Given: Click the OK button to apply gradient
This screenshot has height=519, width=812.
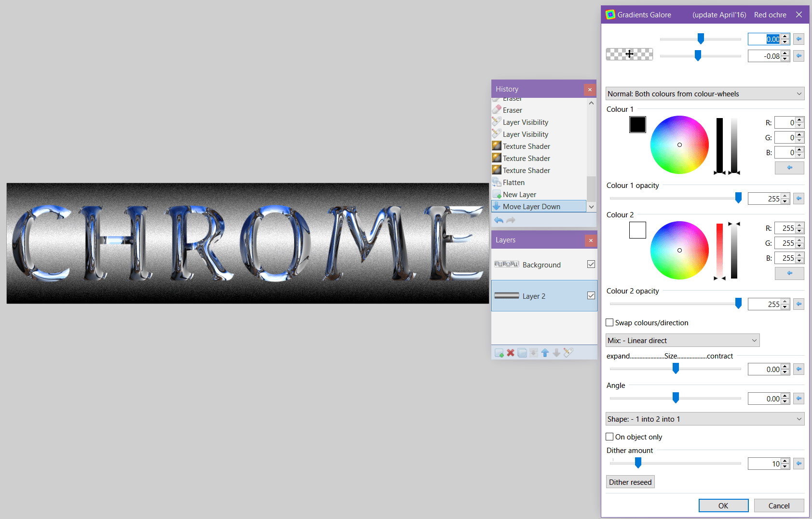Looking at the screenshot, I should click(x=723, y=506).
